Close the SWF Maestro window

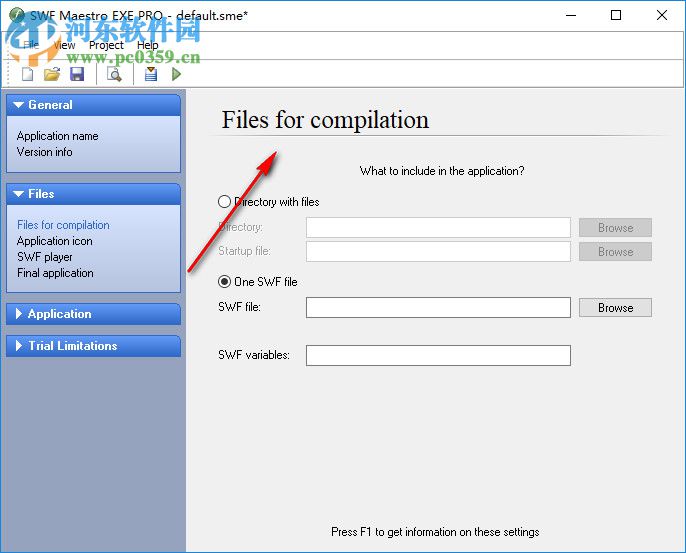(x=662, y=15)
